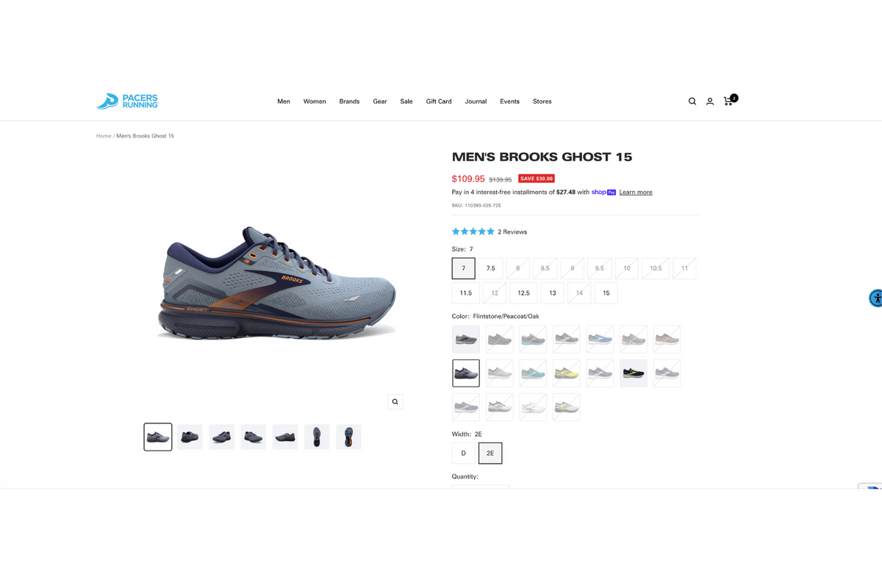Click the zoom magnifier on product image

[x=395, y=402]
